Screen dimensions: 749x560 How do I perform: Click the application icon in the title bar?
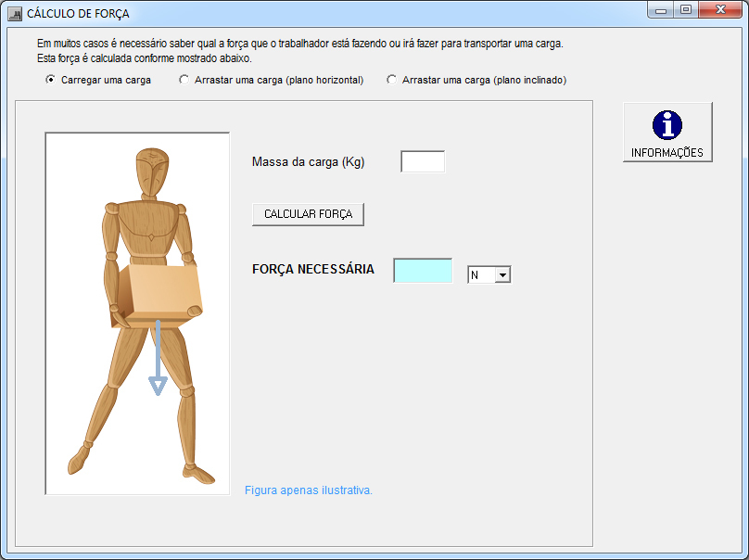(x=13, y=13)
